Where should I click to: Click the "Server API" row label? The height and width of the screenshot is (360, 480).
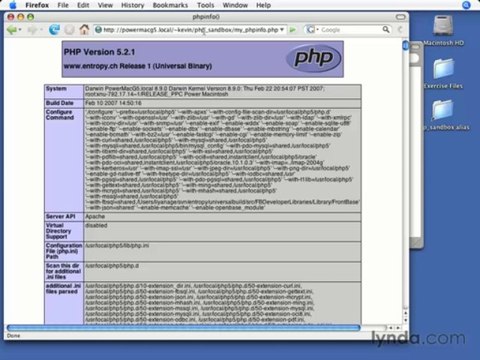click(60, 216)
